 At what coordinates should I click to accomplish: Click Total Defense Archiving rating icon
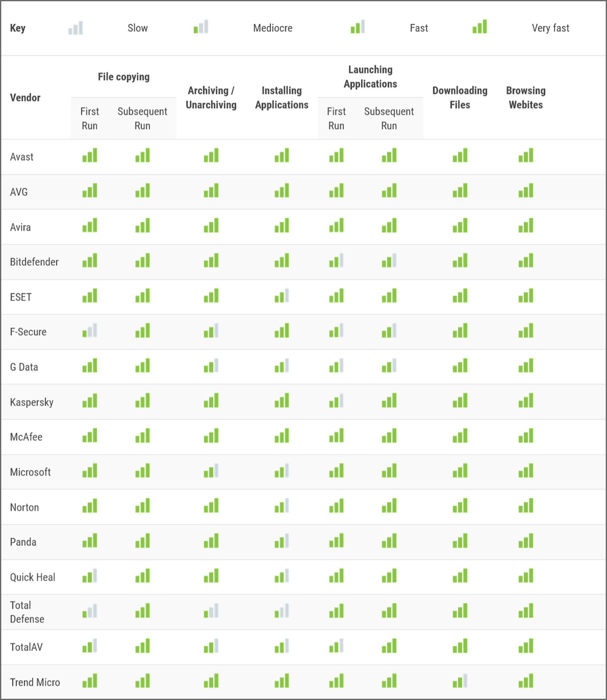point(211,611)
